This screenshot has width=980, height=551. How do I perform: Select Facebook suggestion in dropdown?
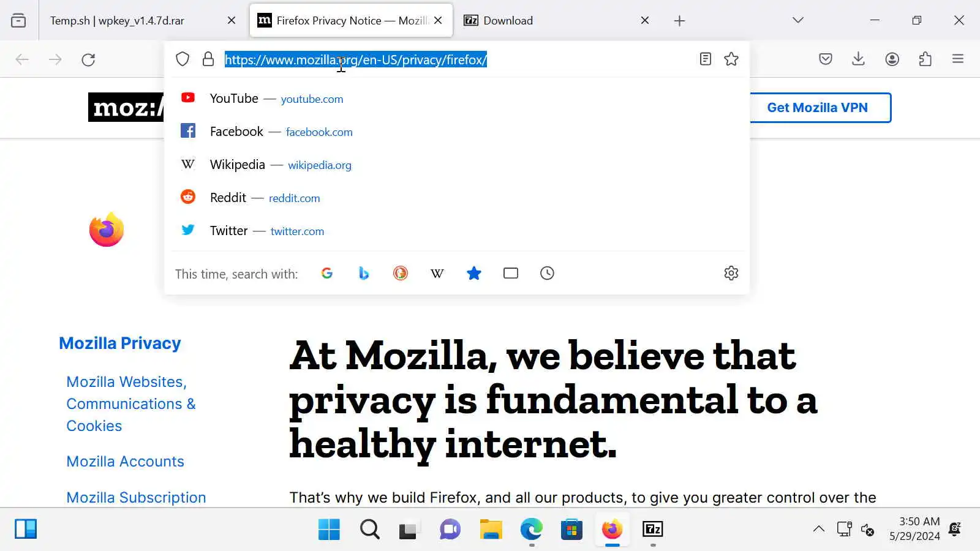click(457, 132)
